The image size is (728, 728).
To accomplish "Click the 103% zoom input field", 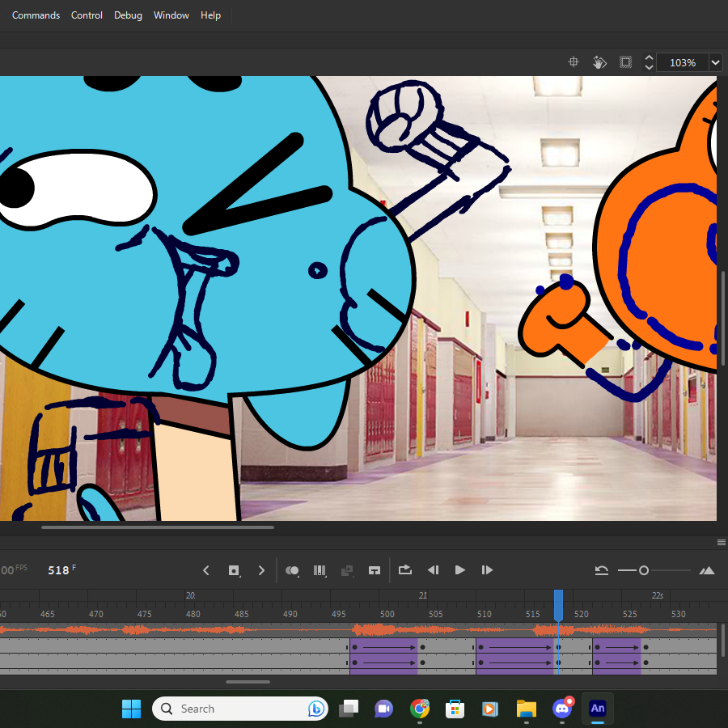I will [683, 62].
